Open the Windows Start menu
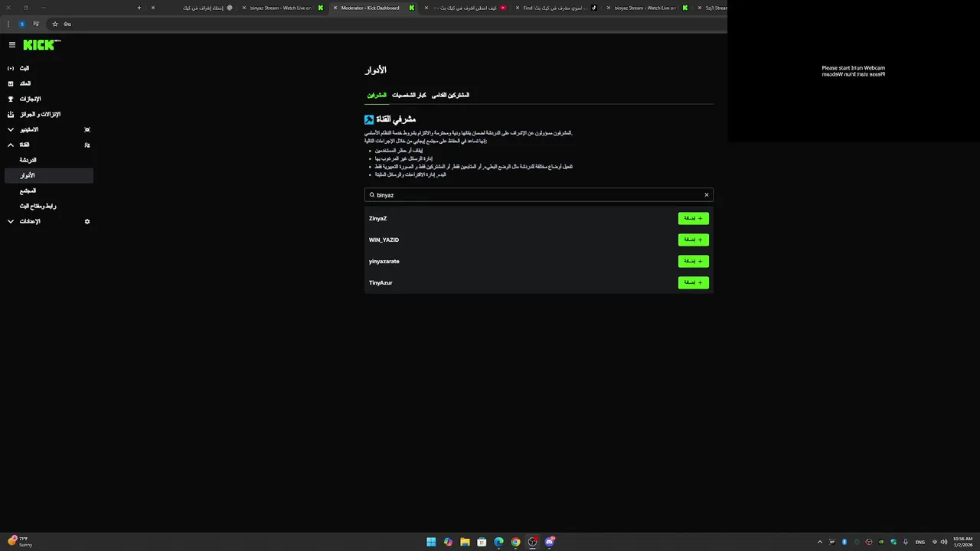The width and height of the screenshot is (980, 551). (431, 542)
